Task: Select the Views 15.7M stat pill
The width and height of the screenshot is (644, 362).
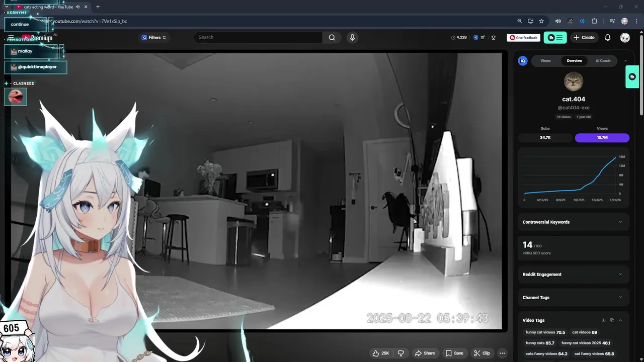Action: pos(602,137)
